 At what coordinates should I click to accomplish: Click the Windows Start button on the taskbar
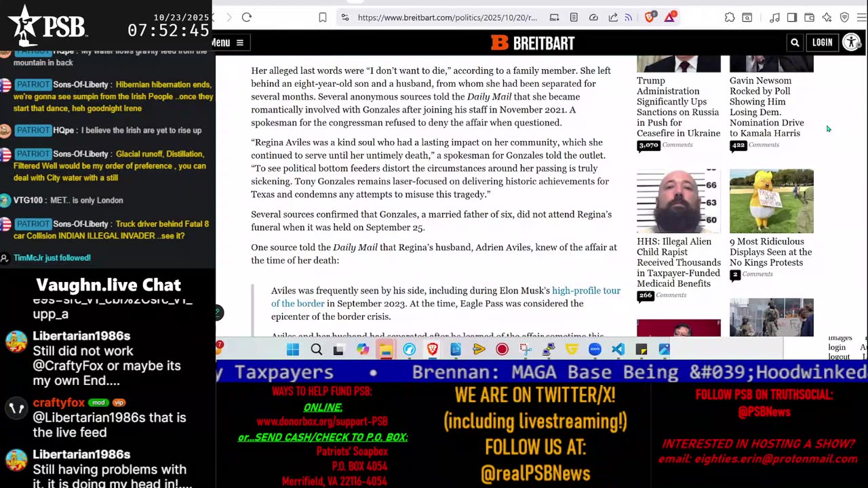point(293,350)
